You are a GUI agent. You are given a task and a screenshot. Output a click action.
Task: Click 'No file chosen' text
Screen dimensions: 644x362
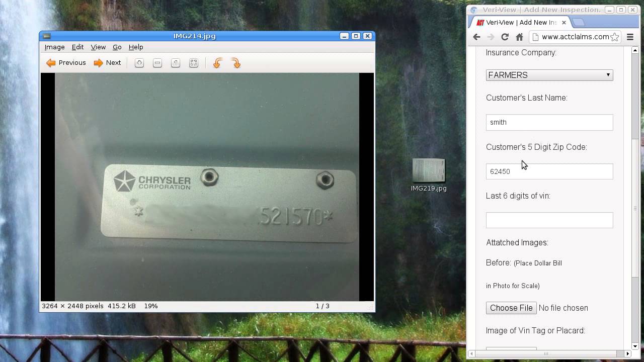563,308
